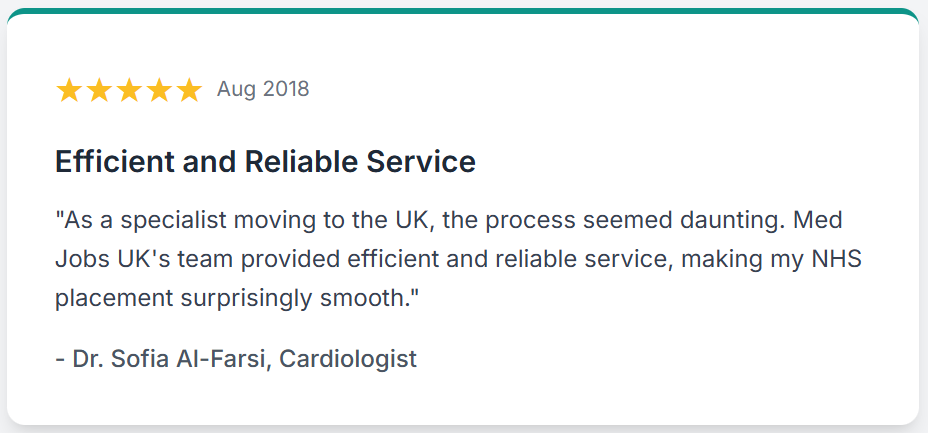This screenshot has width=928, height=433.
Task: Click the text placement surprisingly smooth
Action: click(x=237, y=299)
